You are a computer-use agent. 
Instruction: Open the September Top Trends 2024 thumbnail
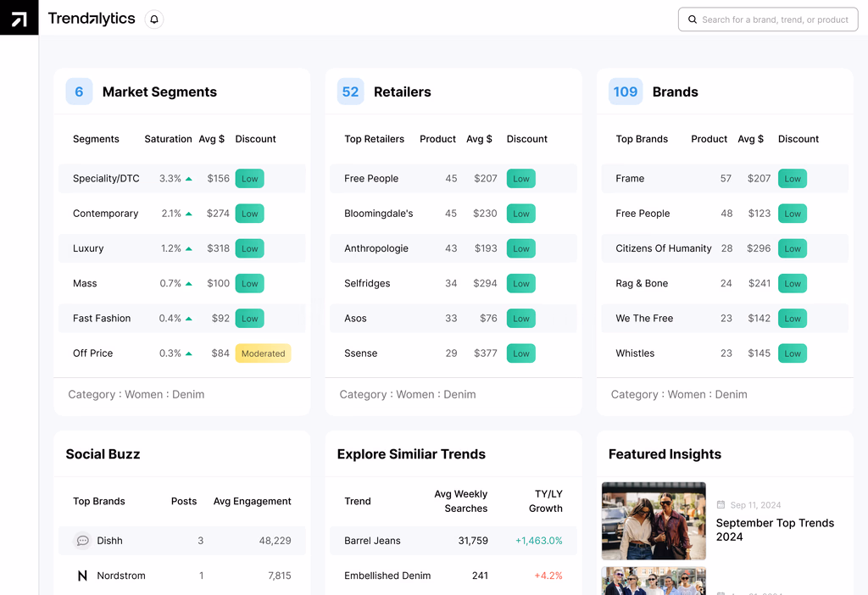tap(654, 520)
